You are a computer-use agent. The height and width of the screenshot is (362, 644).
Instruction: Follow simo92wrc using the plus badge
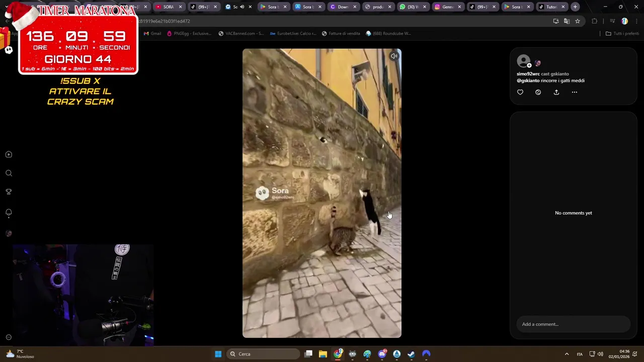coord(529,65)
